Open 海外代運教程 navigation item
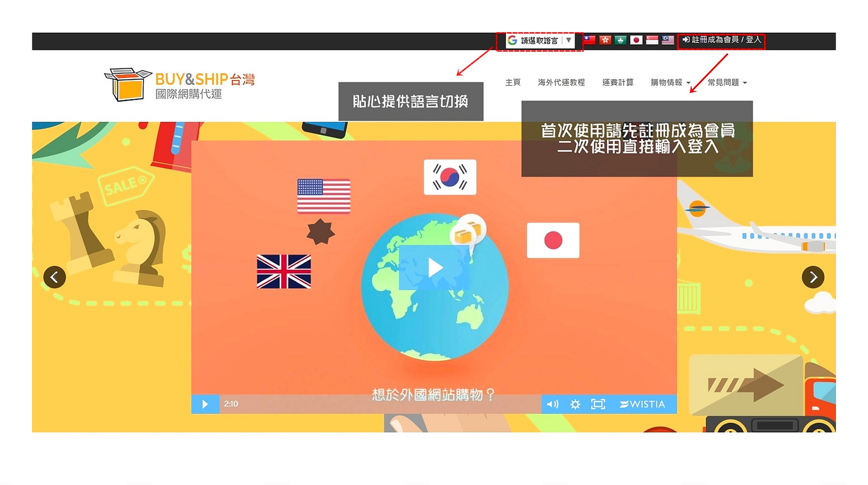The image size is (868, 485). pyautogui.click(x=561, y=82)
